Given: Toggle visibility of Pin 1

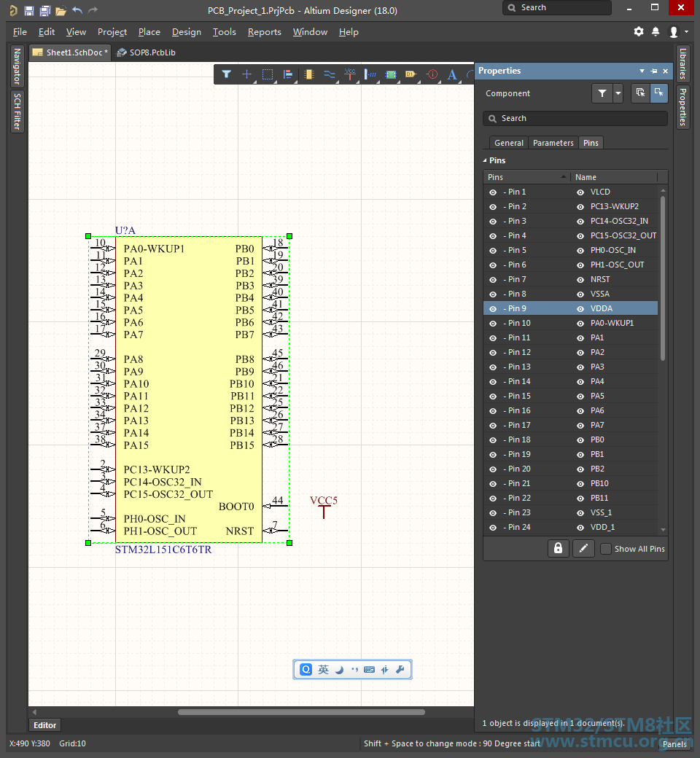Looking at the screenshot, I should 493,192.
